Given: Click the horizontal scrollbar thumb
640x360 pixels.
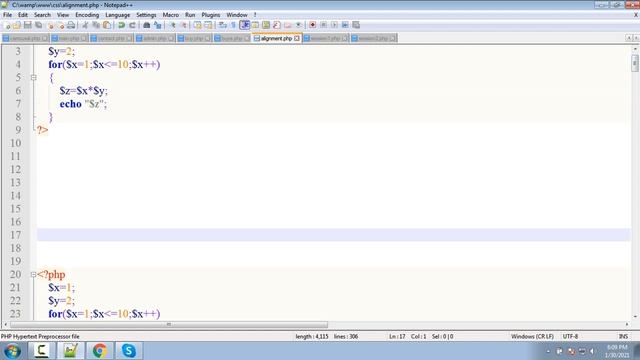Looking at the screenshot, I should (169, 324).
